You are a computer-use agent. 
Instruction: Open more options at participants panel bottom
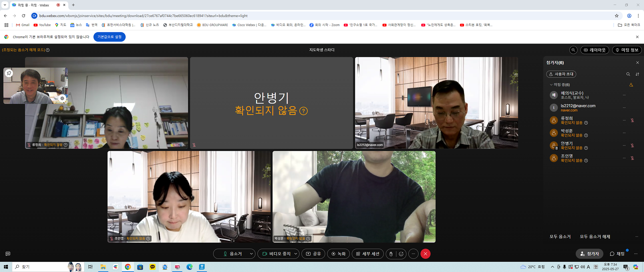pos(637,237)
